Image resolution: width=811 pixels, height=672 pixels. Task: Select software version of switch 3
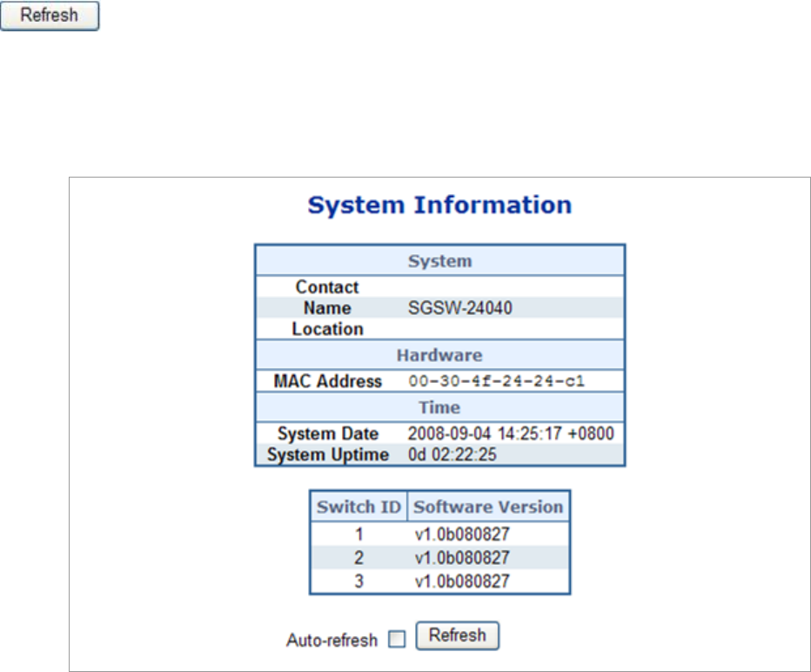(462, 581)
